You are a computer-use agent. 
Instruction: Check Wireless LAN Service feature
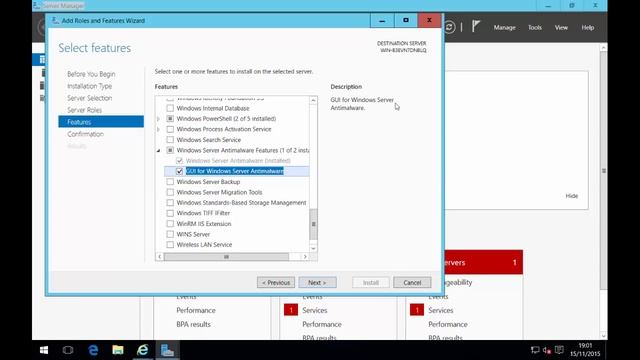[x=170, y=244]
